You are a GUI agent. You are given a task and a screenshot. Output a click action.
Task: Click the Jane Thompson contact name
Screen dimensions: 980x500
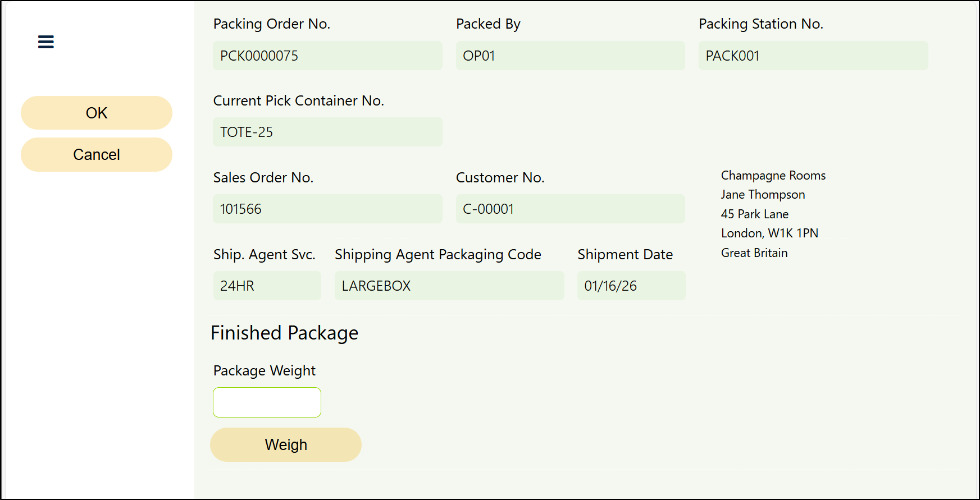click(x=763, y=195)
